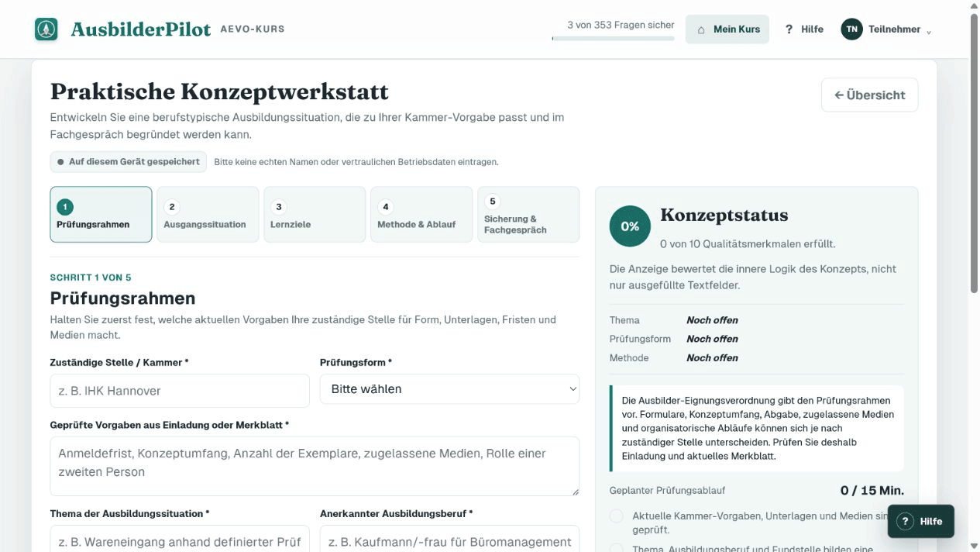The width and height of the screenshot is (980, 552).
Task: Click the 'Auf diesem Gerät gespeichert' badge
Action: click(129, 162)
